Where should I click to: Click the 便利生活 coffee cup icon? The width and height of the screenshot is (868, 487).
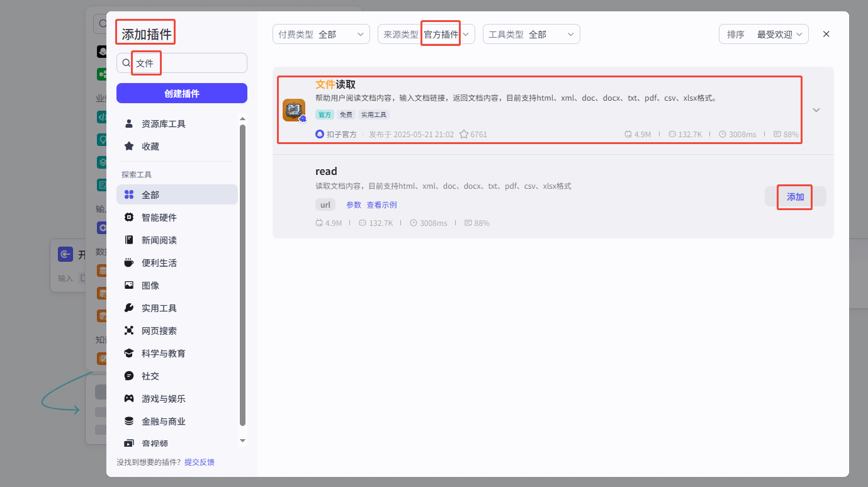(x=129, y=263)
